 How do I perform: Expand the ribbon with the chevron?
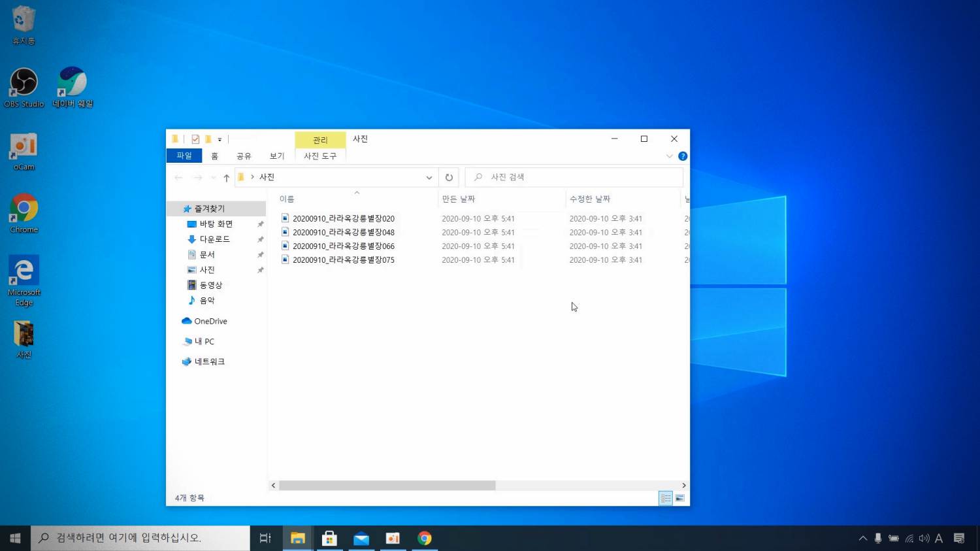pyautogui.click(x=669, y=156)
